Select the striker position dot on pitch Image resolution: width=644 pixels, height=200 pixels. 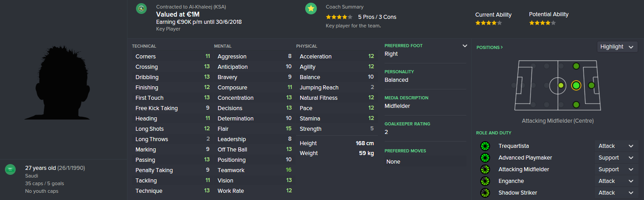tap(591, 85)
